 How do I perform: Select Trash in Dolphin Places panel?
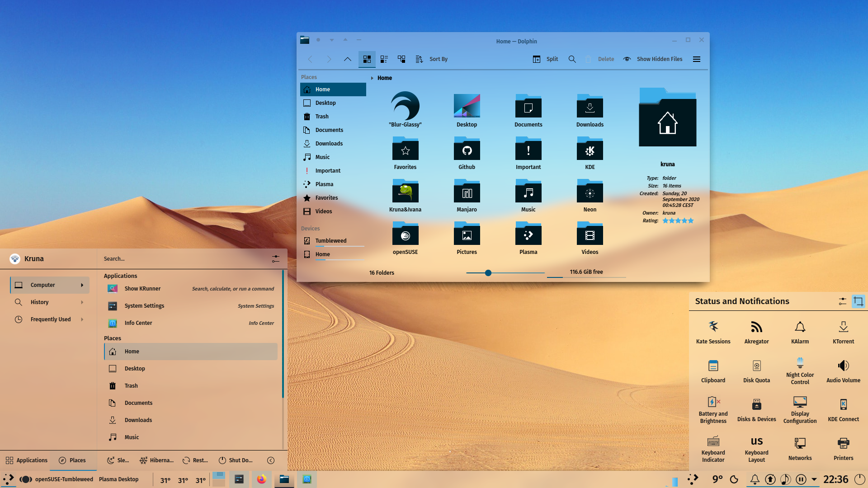(x=333, y=117)
